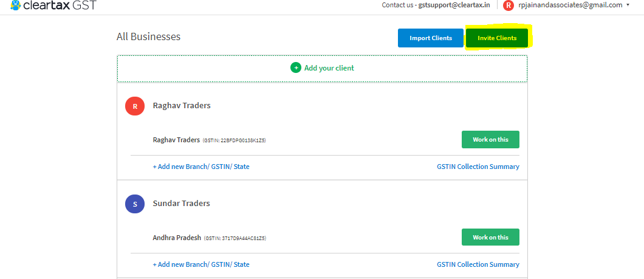Select the Sundar Traders business heading
The image size is (644, 279).
(x=181, y=204)
